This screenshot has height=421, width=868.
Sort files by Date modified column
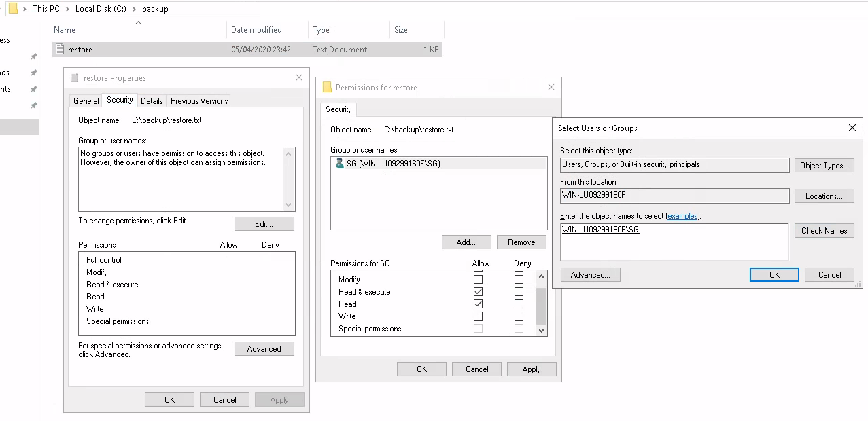tap(256, 30)
